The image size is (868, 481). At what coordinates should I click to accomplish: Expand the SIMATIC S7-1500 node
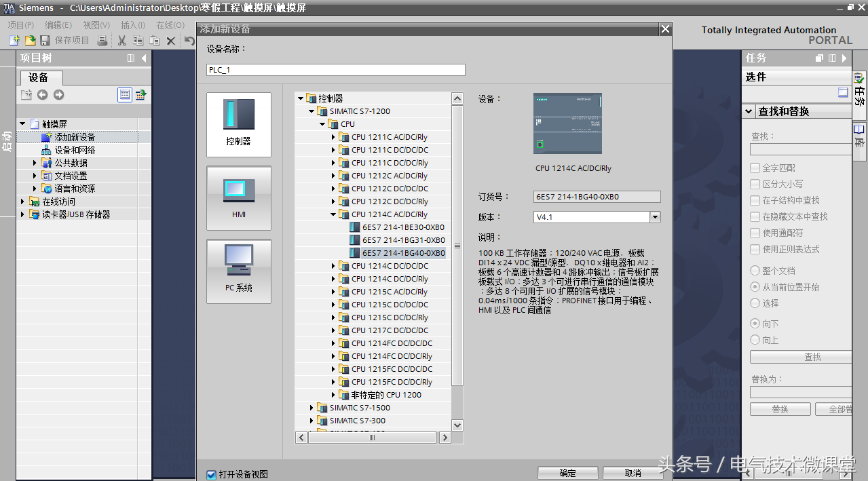[312, 408]
